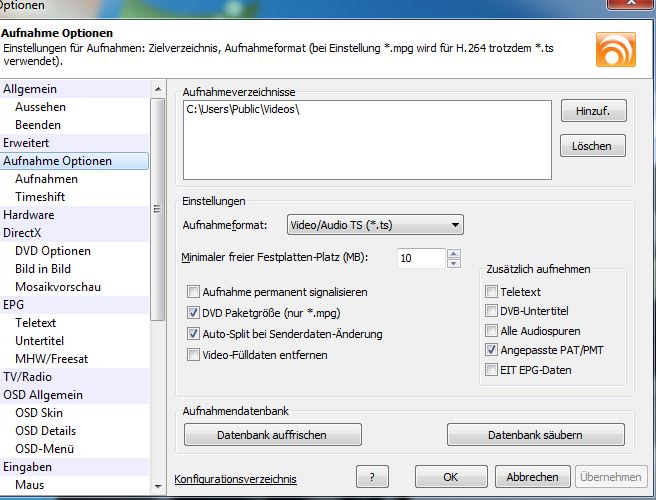The image size is (656, 500).
Task: Click the minimum free disk space field
Action: 420,258
